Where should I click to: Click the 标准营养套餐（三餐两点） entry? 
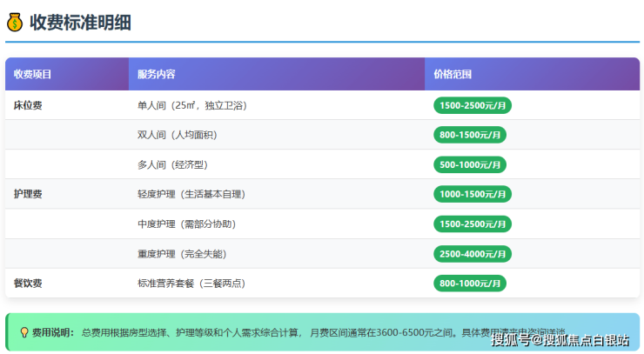pyautogui.click(x=191, y=284)
